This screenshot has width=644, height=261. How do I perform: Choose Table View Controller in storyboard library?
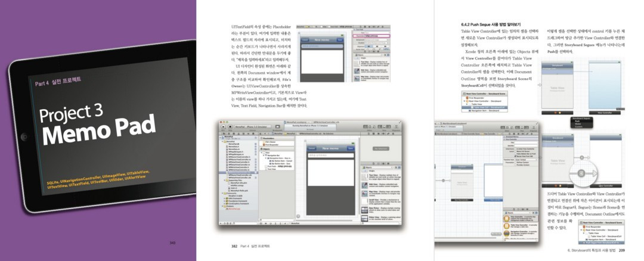[x=522, y=226]
